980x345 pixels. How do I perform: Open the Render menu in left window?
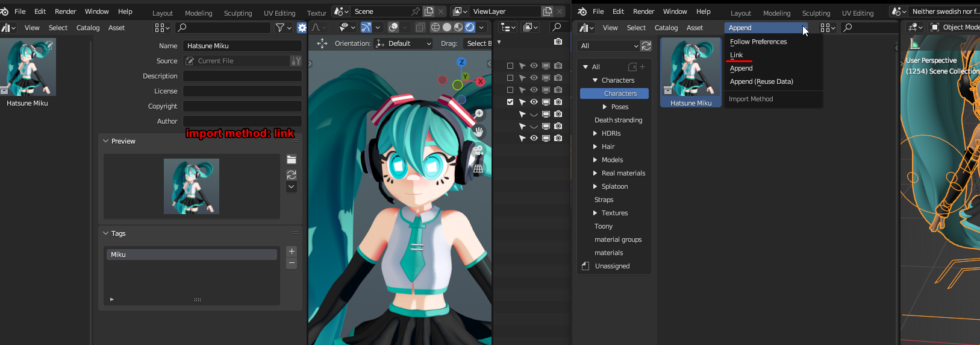pyautogui.click(x=66, y=11)
